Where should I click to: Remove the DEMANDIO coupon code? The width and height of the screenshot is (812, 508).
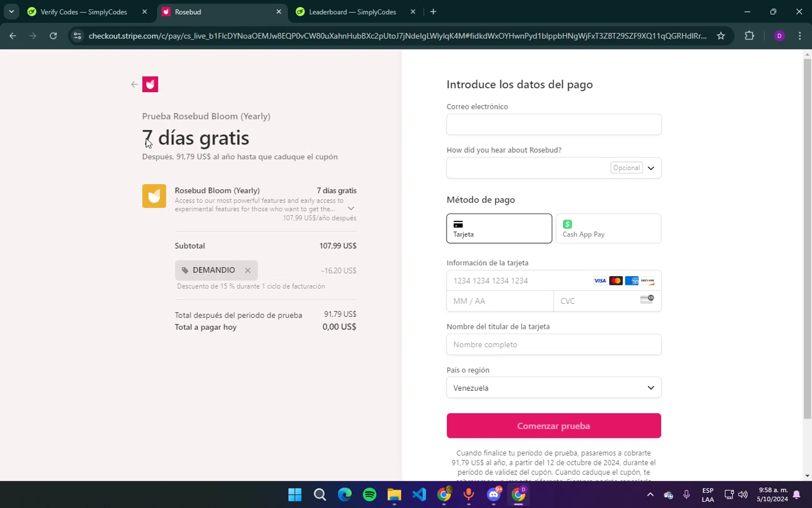(247, 270)
